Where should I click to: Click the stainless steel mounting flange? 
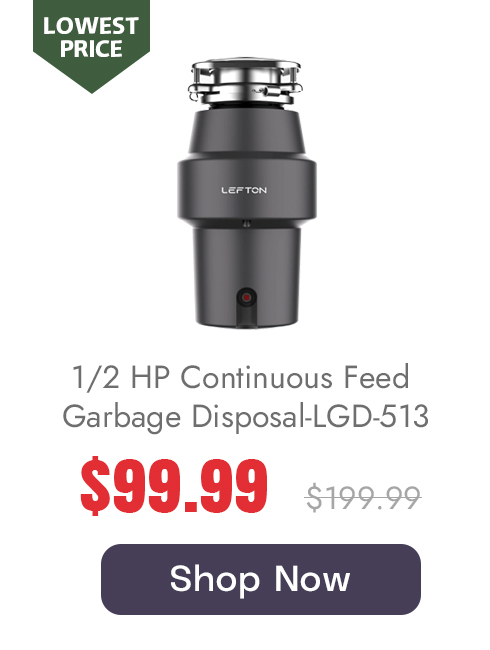(245, 81)
